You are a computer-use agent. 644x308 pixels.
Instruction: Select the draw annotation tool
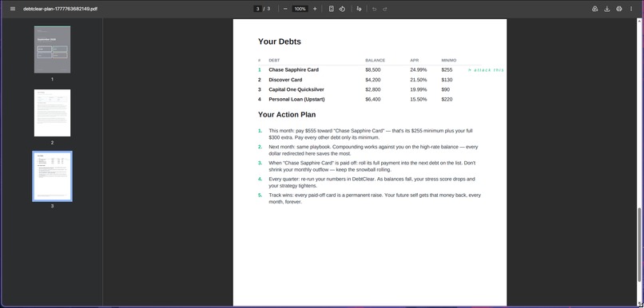[x=359, y=9]
